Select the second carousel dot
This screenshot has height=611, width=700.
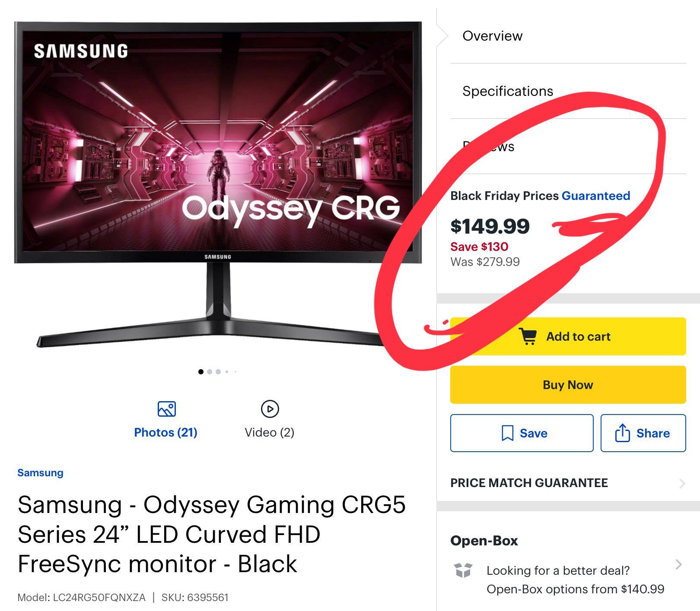click(210, 372)
